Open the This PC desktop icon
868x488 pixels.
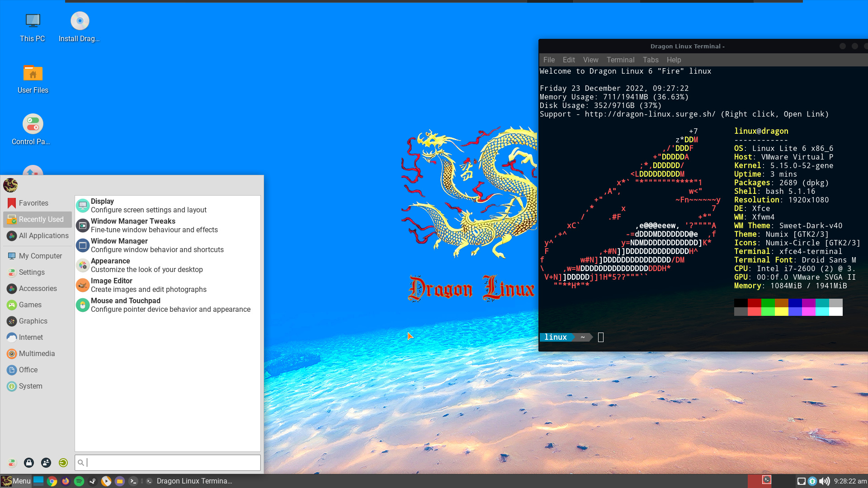[33, 27]
